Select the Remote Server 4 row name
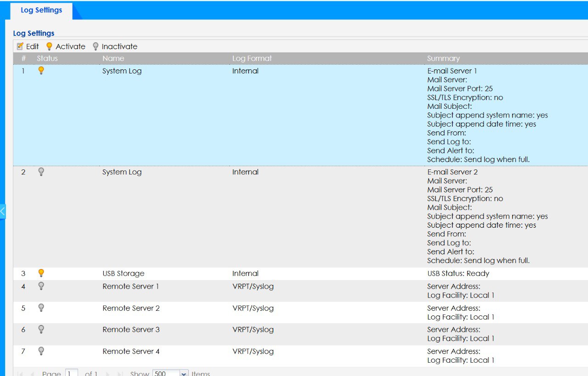This screenshot has height=376, width=588. point(131,351)
